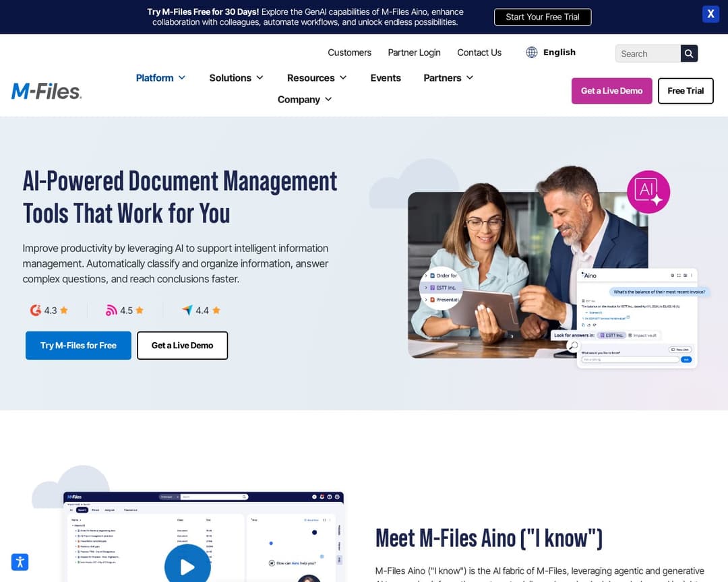Expand the Resources menu

point(317,78)
